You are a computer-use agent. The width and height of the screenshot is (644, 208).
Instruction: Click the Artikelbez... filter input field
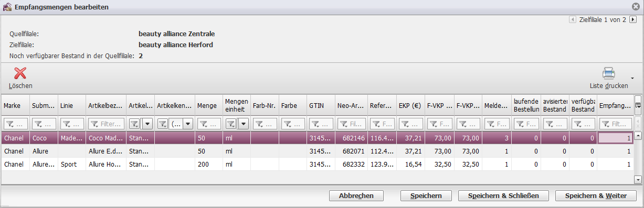coord(107,124)
